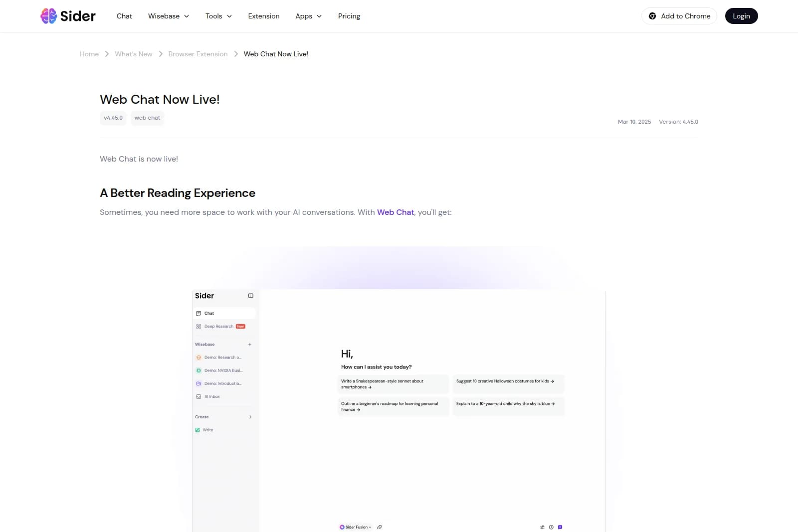Viewport: 798px width, 532px height.
Task: Expand the Wisebase navigation dropdown
Action: [168, 16]
